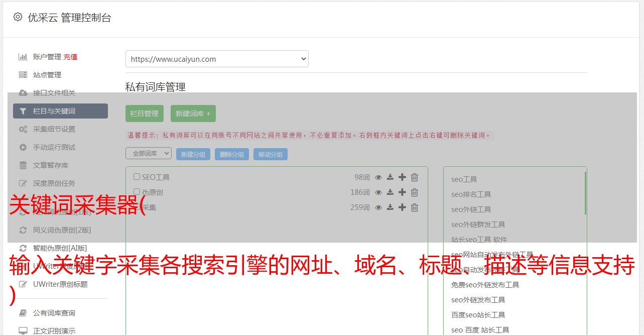644x335 pixels.
Task: Click the play icon for 手动运行测试
Action: 23,147
